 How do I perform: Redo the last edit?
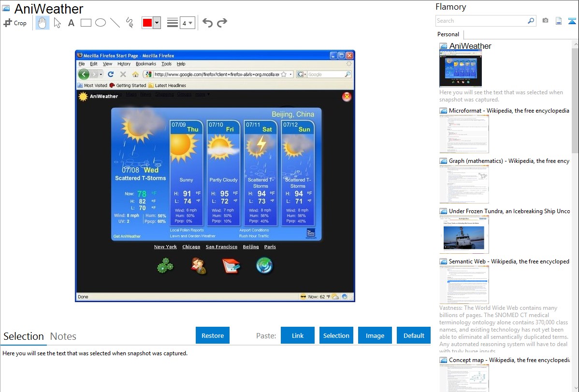click(x=222, y=23)
